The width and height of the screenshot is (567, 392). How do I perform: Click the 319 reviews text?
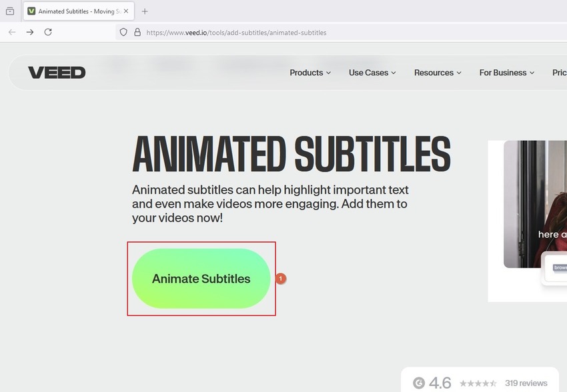point(526,383)
